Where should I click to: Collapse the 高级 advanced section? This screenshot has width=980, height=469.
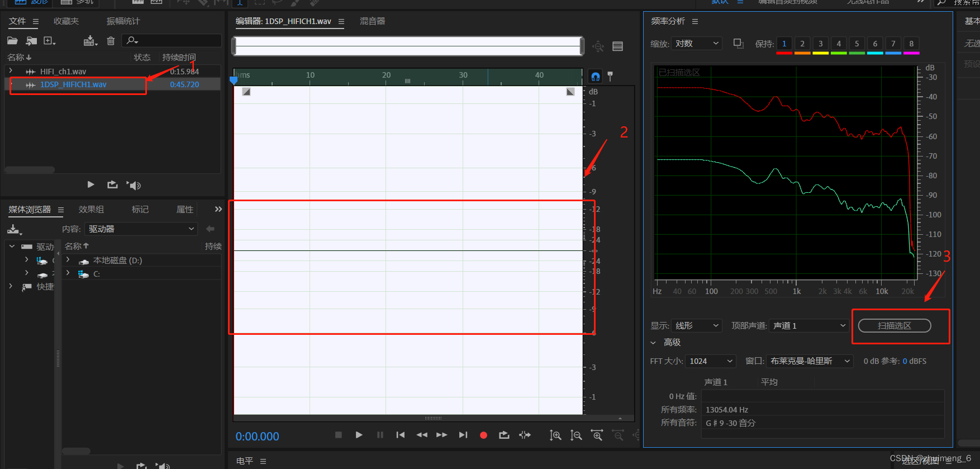653,342
